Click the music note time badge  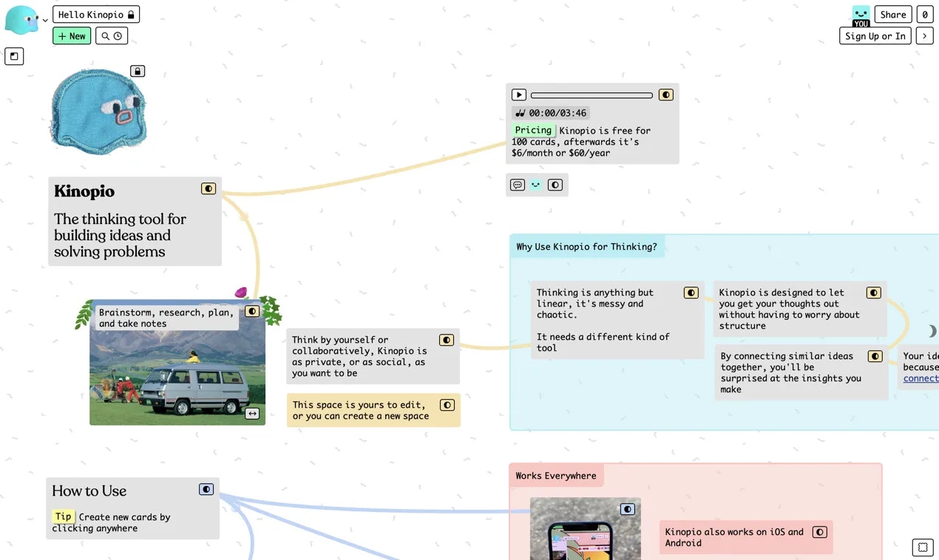(551, 113)
